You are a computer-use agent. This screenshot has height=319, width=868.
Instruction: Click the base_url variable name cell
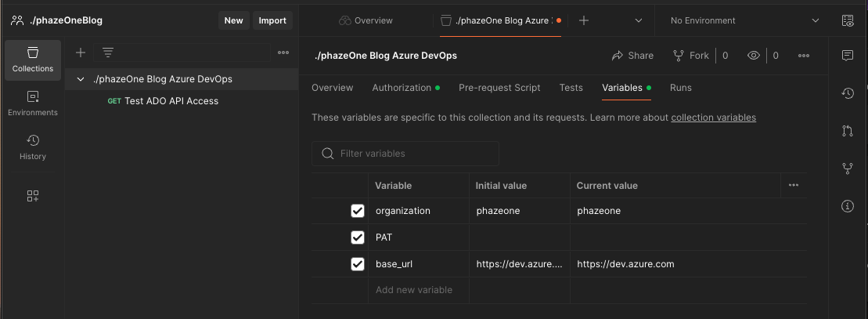coord(419,264)
